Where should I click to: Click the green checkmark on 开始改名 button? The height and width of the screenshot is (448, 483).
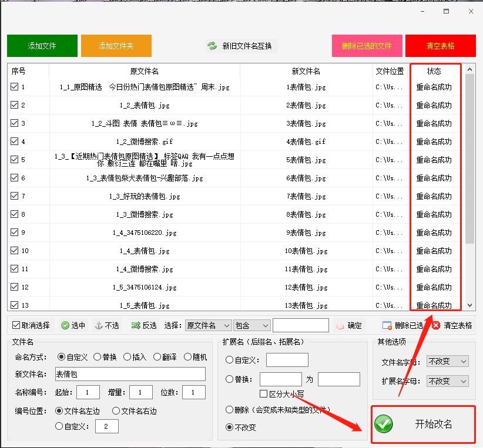[x=384, y=425]
